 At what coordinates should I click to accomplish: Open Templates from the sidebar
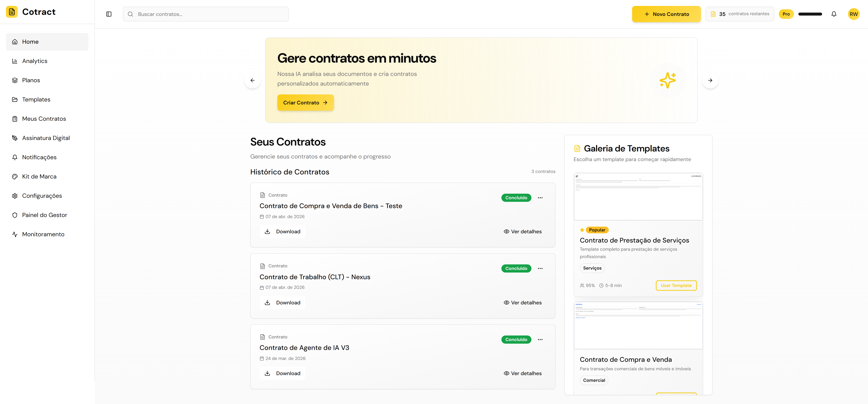tap(36, 99)
